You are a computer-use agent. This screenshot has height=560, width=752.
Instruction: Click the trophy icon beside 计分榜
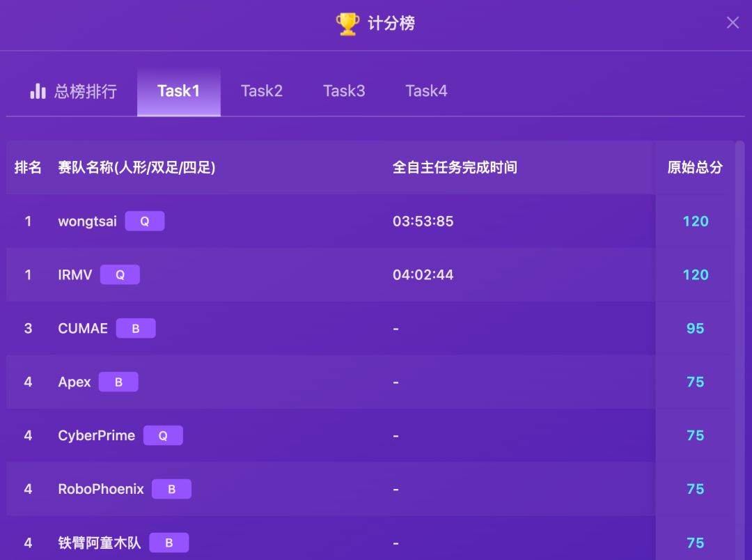pyautogui.click(x=347, y=24)
